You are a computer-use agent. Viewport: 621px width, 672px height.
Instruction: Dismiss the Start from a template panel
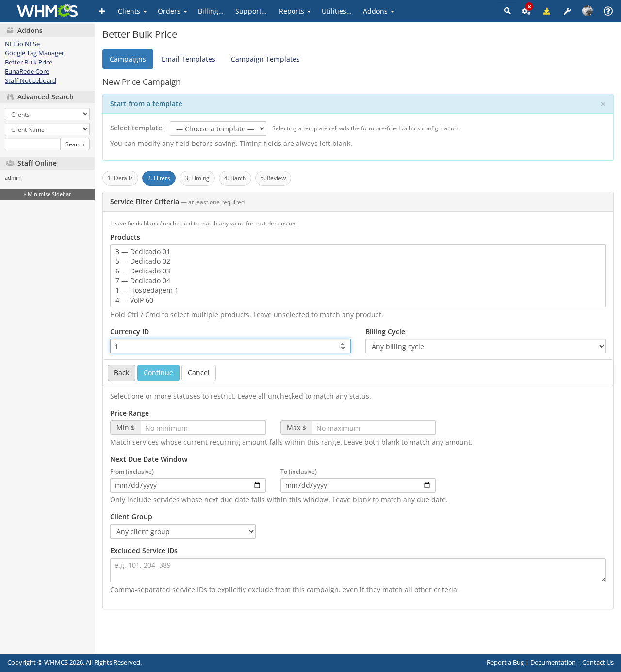coord(603,104)
